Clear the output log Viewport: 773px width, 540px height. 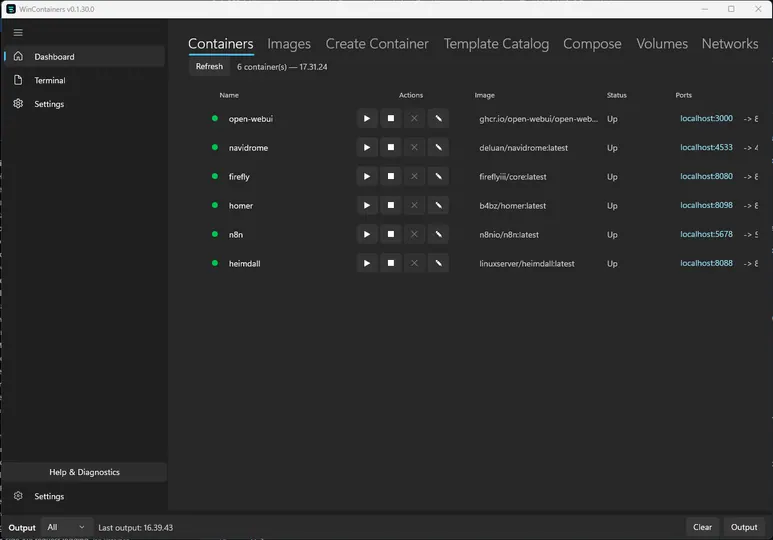702,527
